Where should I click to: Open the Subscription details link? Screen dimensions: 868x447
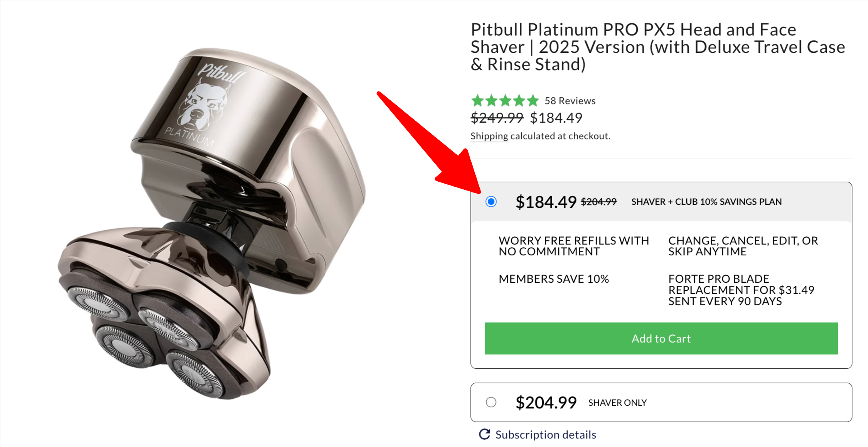[x=545, y=435]
